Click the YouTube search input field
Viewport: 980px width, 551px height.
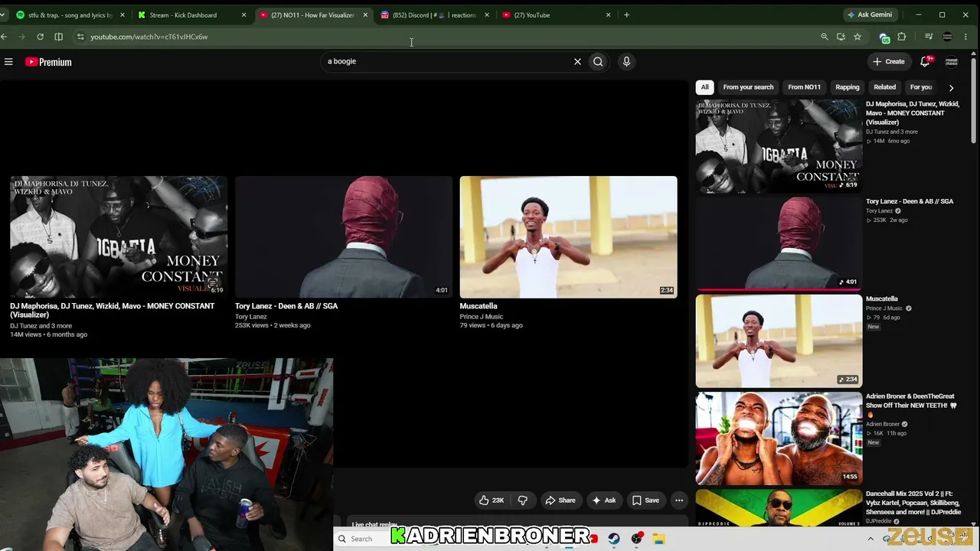447,62
